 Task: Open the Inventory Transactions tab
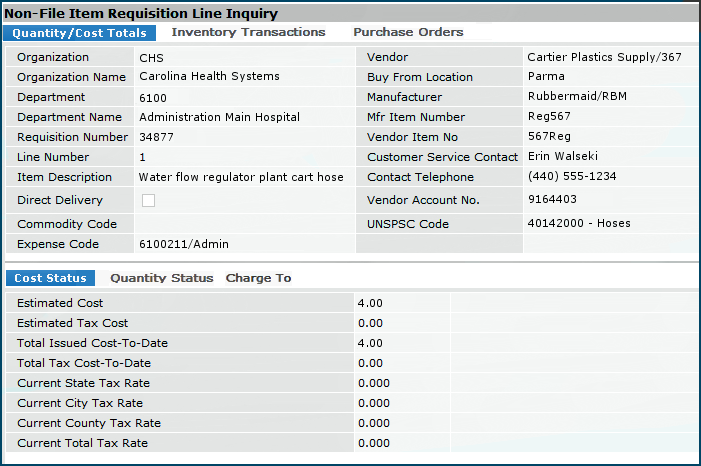pos(248,33)
